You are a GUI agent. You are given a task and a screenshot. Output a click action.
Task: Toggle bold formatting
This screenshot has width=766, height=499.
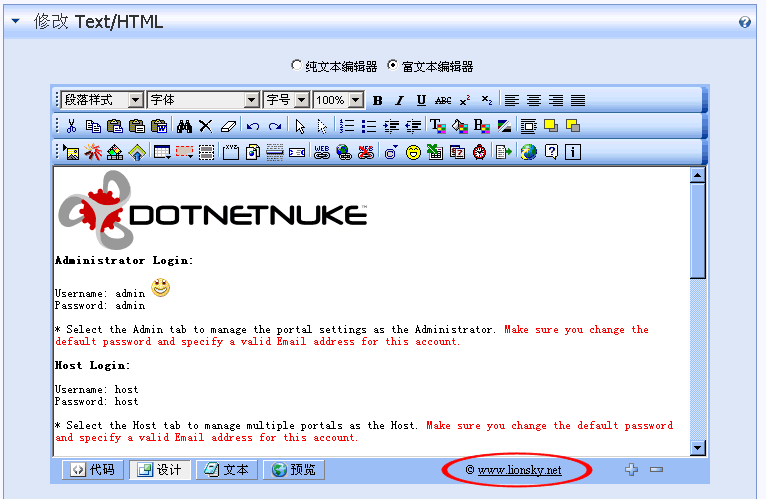378,100
